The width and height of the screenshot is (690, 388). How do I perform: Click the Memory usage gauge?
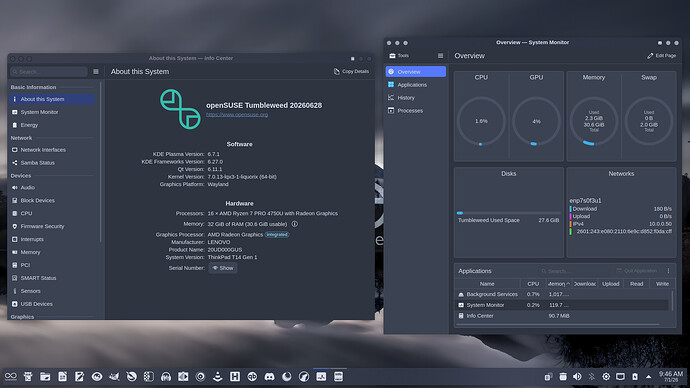click(x=594, y=121)
